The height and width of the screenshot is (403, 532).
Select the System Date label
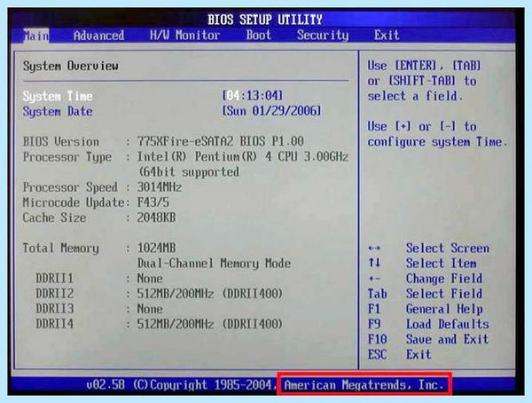click(58, 112)
